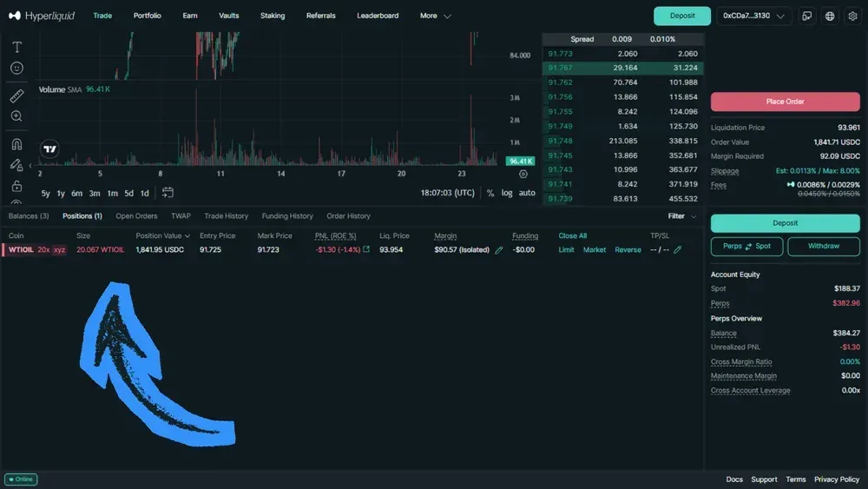Toggle stay-in-drawing-mode pencil lock icon
The height and width of the screenshot is (489, 868).
click(16, 165)
